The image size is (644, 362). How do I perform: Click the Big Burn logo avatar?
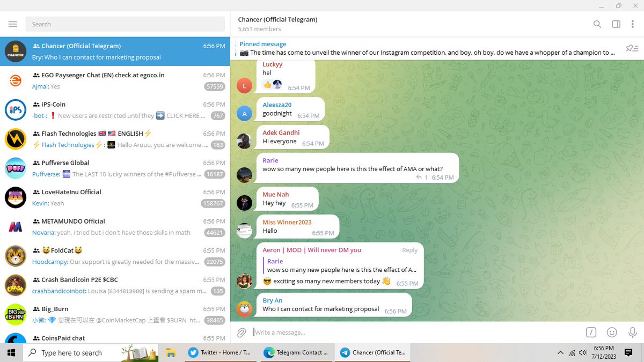click(x=16, y=314)
